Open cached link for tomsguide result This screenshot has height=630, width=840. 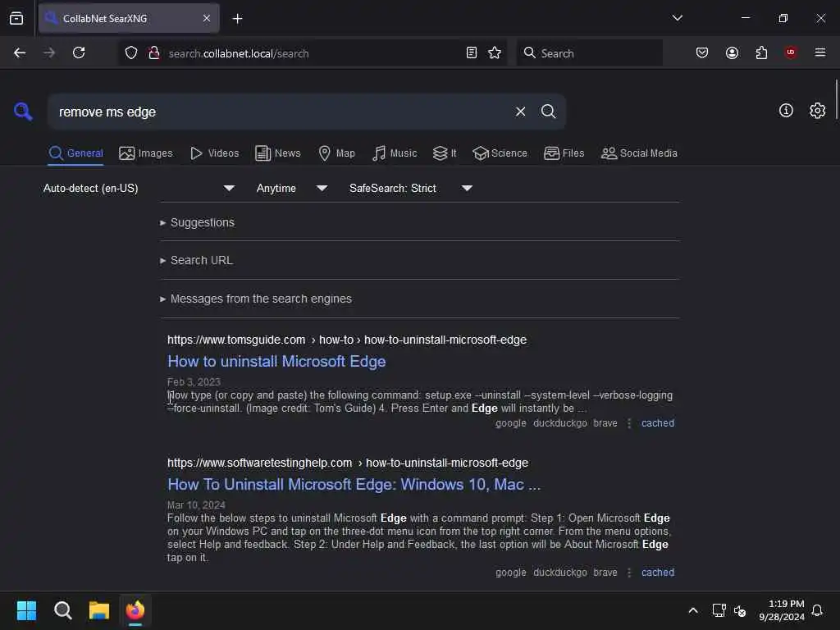[x=657, y=423]
